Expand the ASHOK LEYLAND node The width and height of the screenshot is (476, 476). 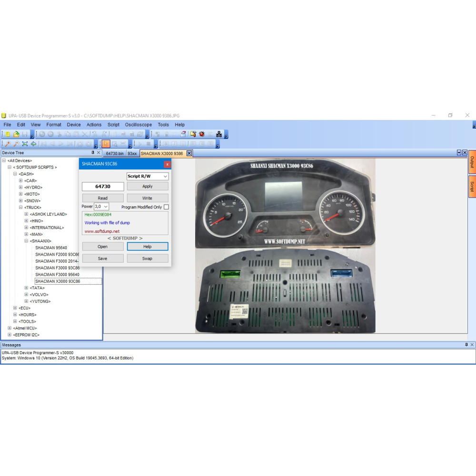[x=26, y=214]
